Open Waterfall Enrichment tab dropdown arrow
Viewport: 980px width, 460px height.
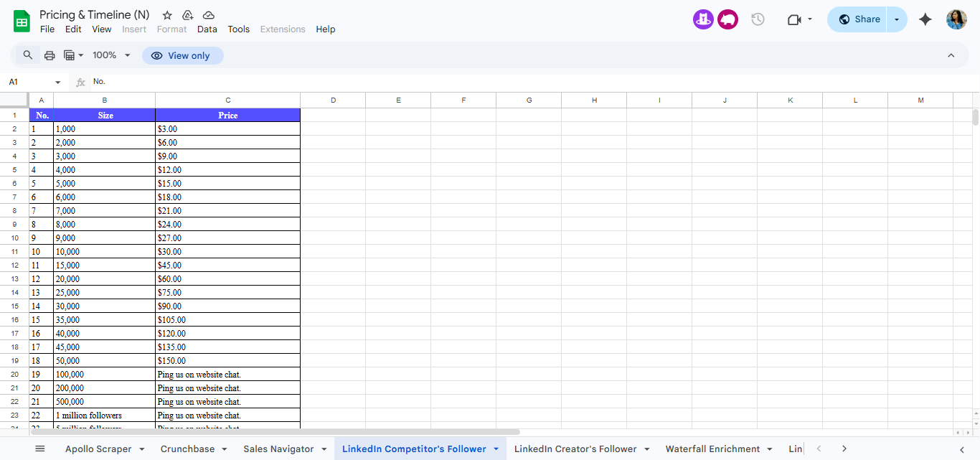coord(770,449)
